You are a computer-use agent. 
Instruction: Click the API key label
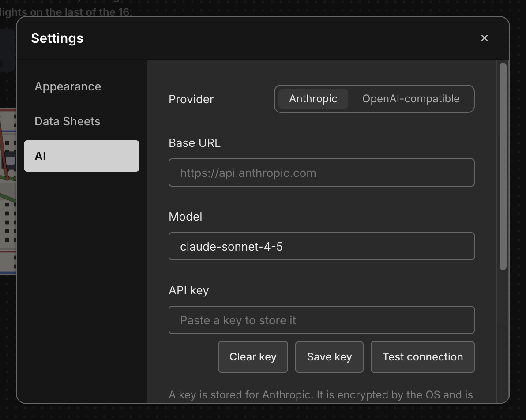[x=189, y=290]
